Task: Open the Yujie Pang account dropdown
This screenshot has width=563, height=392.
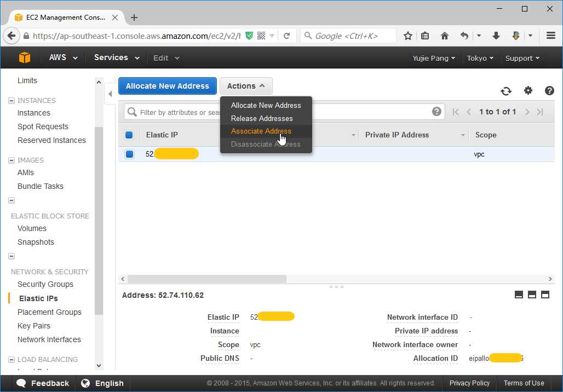Action: (434, 58)
